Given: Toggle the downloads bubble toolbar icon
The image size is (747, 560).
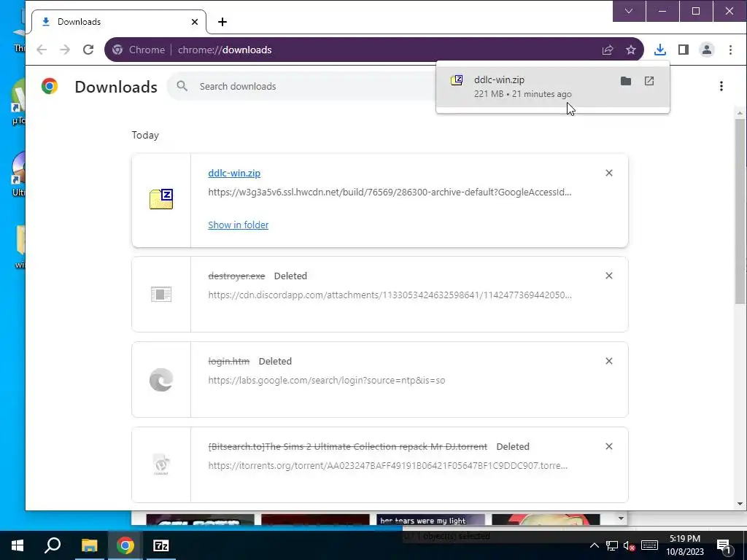Looking at the screenshot, I should click(659, 50).
